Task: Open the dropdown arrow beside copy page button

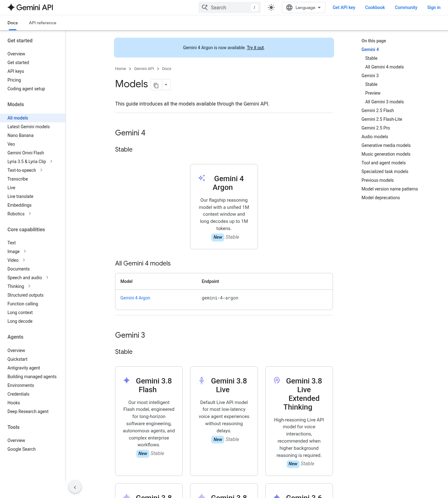Action: point(166,85)
